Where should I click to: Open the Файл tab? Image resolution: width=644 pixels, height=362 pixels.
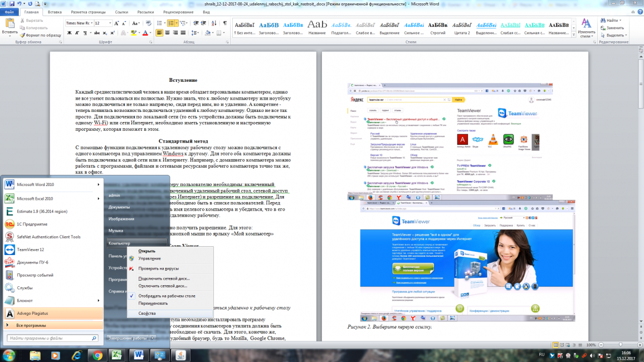pyautogui.click(x=9, y=12)
